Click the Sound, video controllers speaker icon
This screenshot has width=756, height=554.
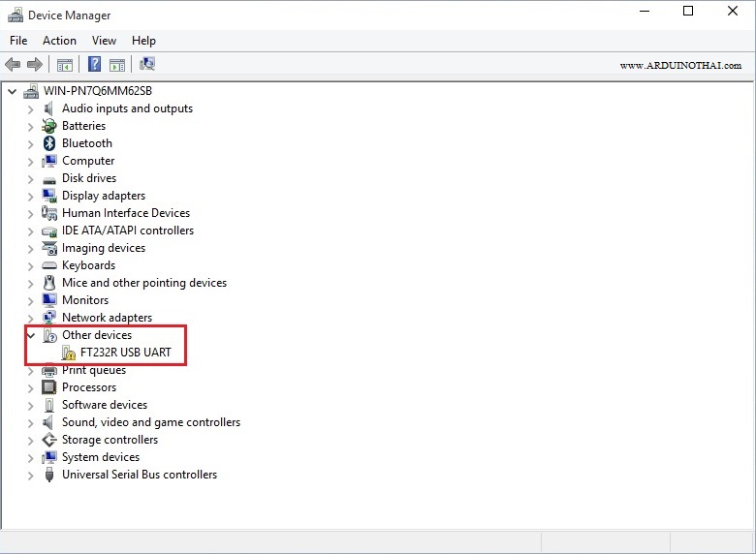pyautogui.click(x=47, y=422)
